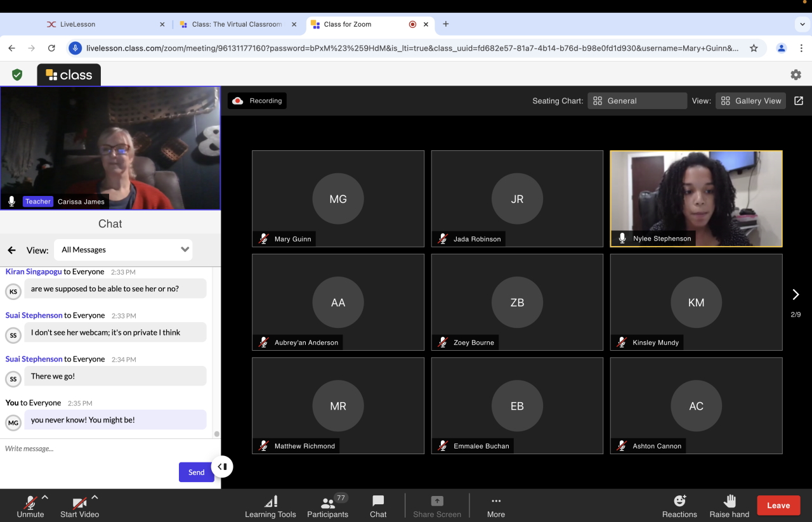Click the Reactions icon
This screenshot has height=522, width=812.
tap(679, 506)
